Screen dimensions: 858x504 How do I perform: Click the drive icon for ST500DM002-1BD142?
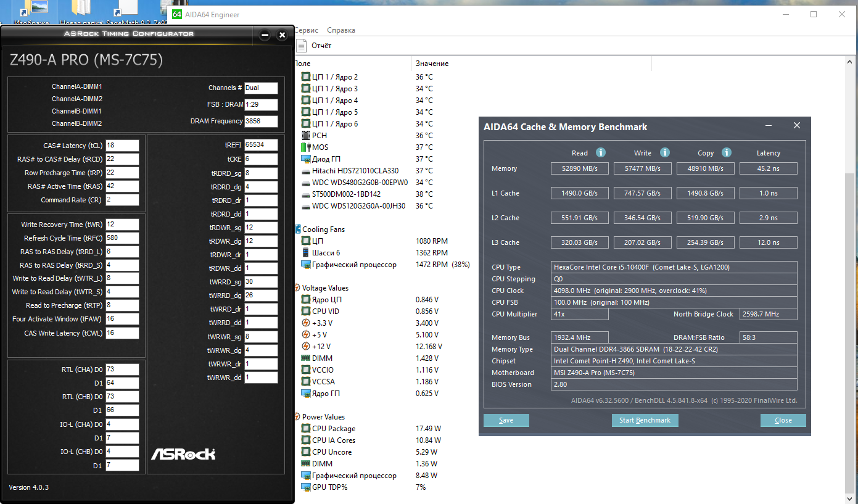pos(306,194)
